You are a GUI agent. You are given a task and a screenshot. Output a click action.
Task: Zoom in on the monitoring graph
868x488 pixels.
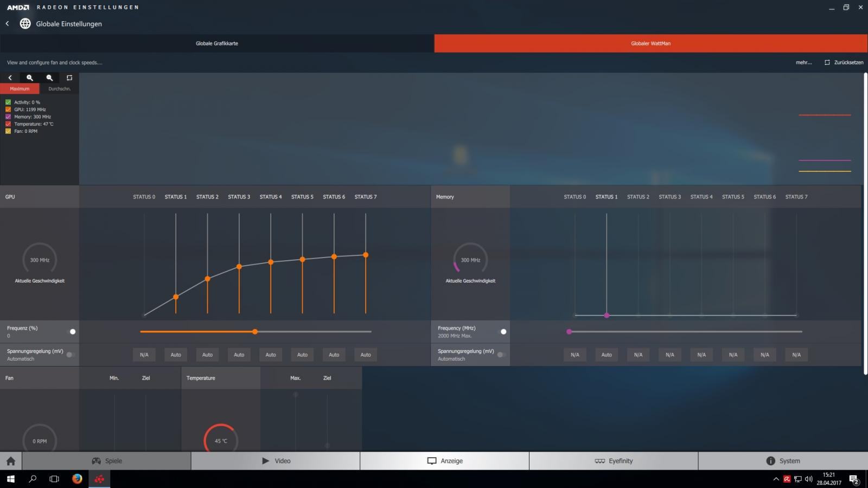(30, 78)
